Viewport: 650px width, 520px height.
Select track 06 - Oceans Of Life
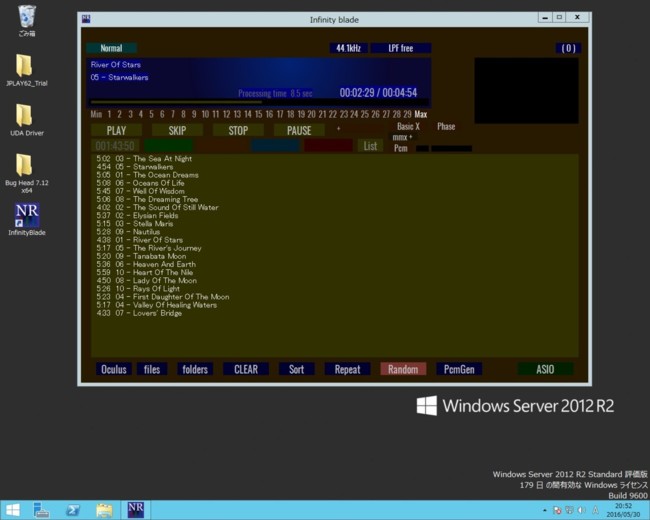pyautogui.click(x=140, y=183)
